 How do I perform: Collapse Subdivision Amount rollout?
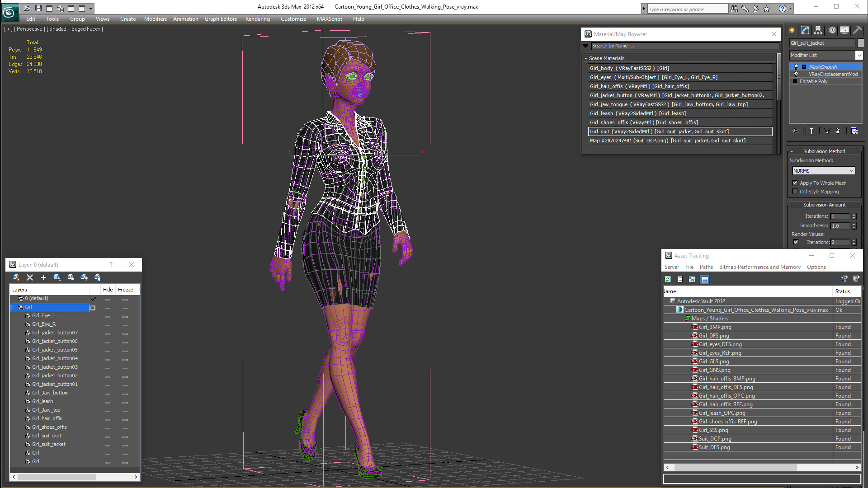point(792,205)
